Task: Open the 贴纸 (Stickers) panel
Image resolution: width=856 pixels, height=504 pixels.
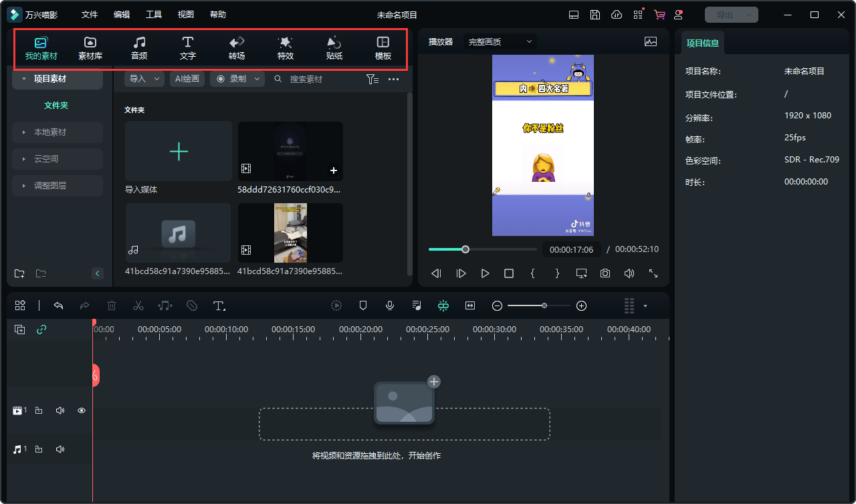Action: click(x=334, y=48)
